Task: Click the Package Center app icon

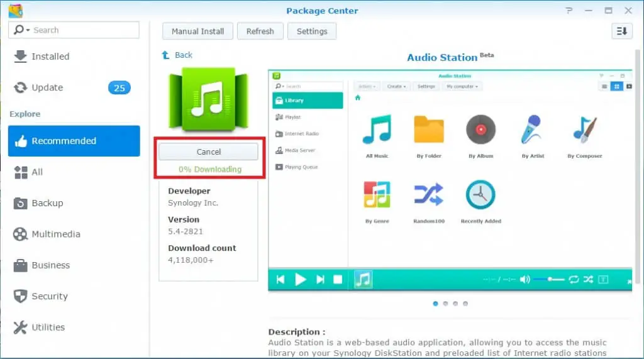Action: pos(16,11)
